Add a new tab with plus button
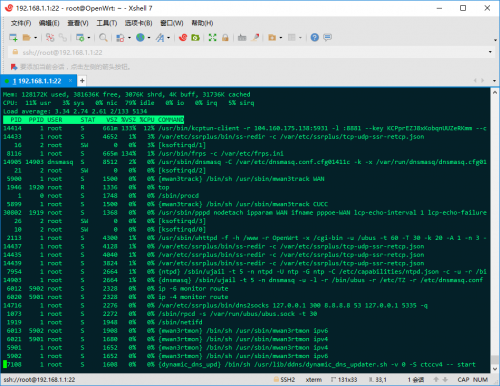Viewport: 500px width, 386px height. coord(82,81)
